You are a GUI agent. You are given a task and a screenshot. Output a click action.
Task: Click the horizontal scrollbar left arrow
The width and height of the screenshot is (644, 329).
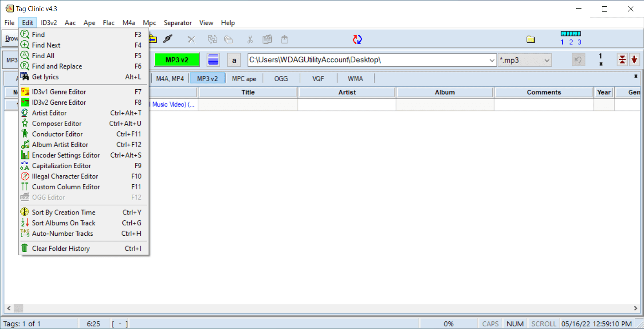(8, 308)
